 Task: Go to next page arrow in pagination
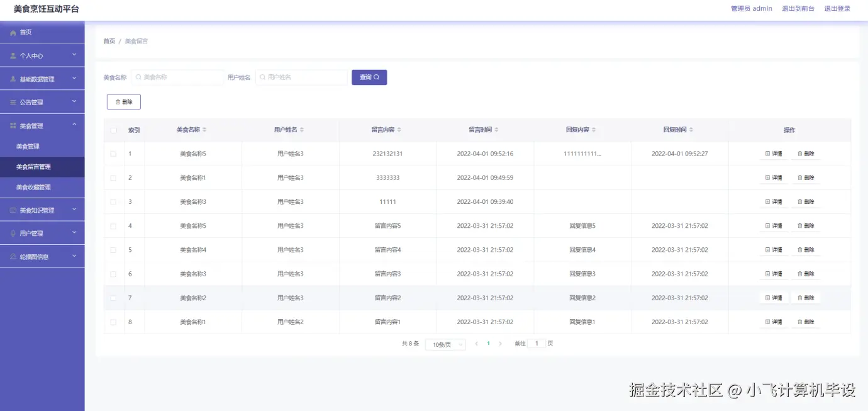[500, 344]
